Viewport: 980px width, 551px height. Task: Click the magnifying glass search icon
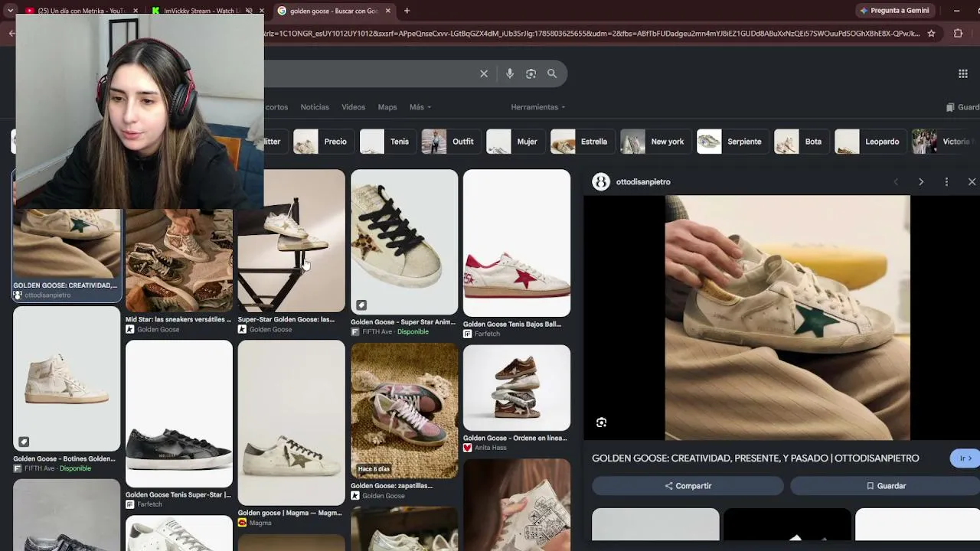click(552, 73)
